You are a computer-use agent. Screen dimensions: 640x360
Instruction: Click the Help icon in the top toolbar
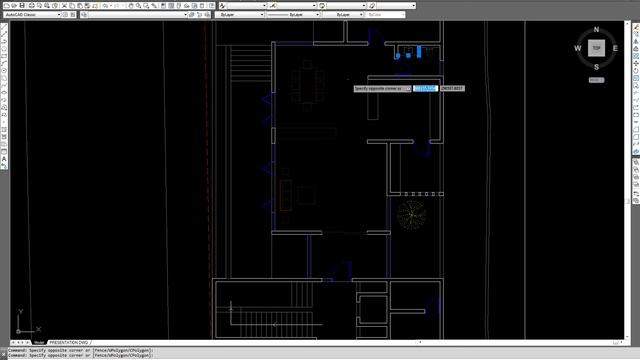[x=211, y=6]
